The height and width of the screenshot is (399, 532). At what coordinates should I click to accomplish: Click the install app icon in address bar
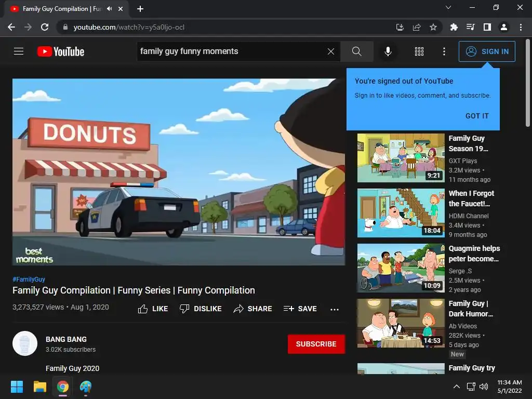(x=400, y=27)
